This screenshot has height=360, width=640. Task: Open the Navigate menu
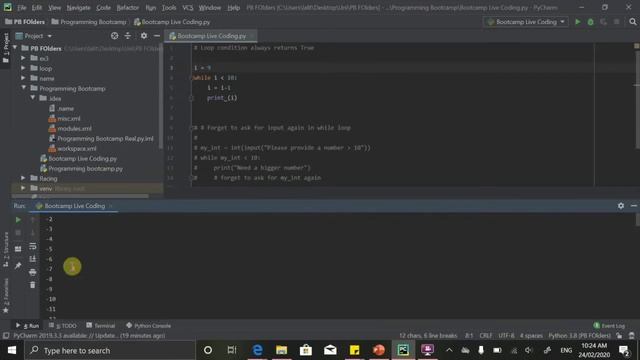click(x=78, y=8)
